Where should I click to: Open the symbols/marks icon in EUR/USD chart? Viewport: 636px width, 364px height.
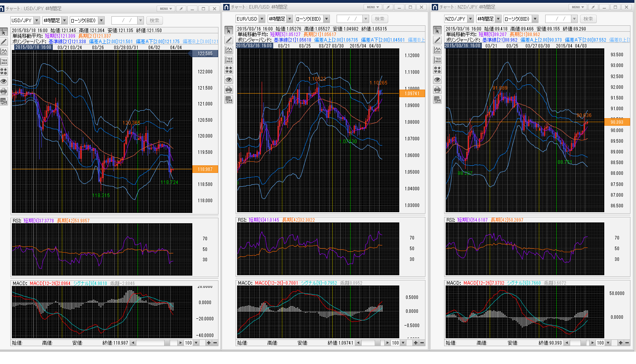pyautogui.click(x=229, y=70)
